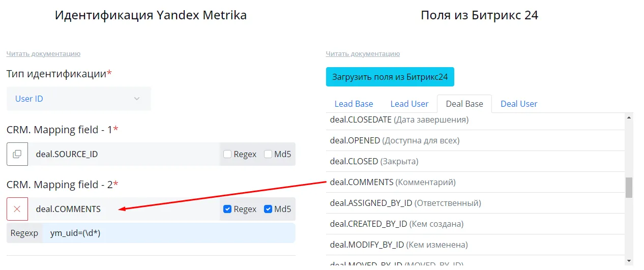644x270 pixels.
Task: Switch to the Deal User tab
Action: [519, 104]
